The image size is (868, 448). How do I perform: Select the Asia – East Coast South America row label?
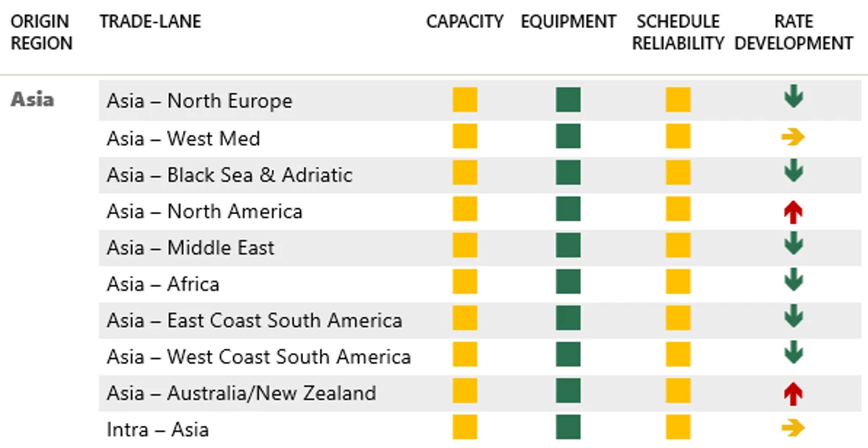255,321
